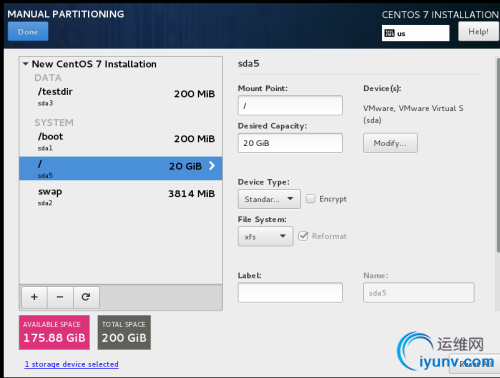Screen dimensions: 500x378
Task: Click the 3814 MiB swap size value
Action: pos(191,194)
